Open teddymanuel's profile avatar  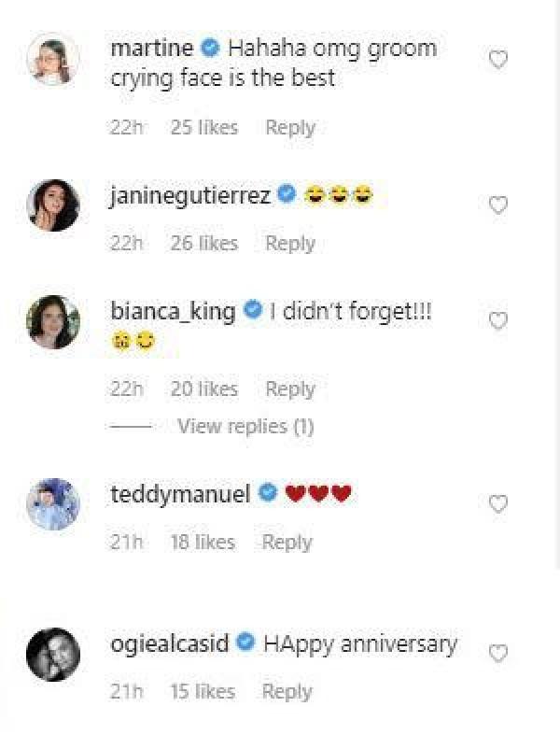(53, 504)
